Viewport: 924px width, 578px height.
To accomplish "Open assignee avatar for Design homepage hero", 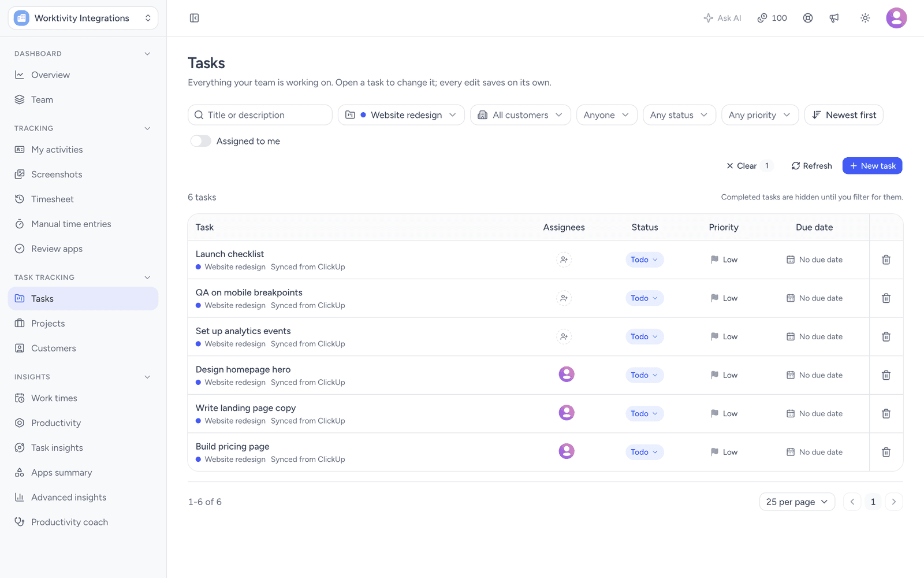I will [566, 375].
